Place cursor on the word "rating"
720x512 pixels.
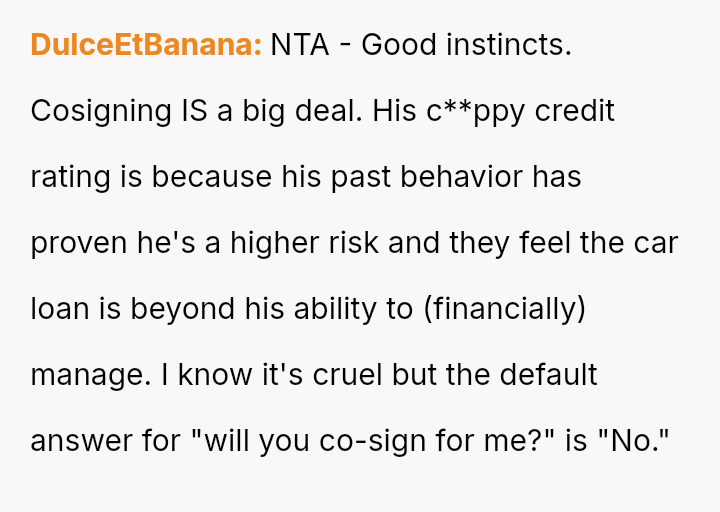[x=70, y=177]
